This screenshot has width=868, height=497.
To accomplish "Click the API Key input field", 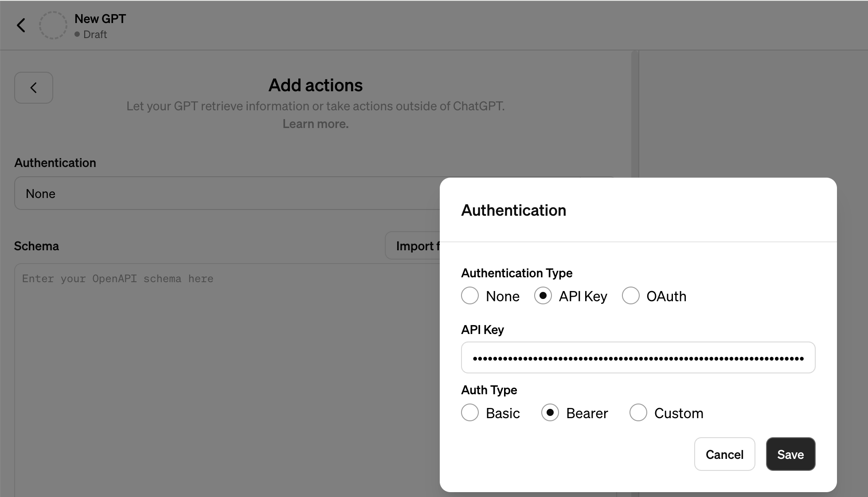I will tap(638, 357).
